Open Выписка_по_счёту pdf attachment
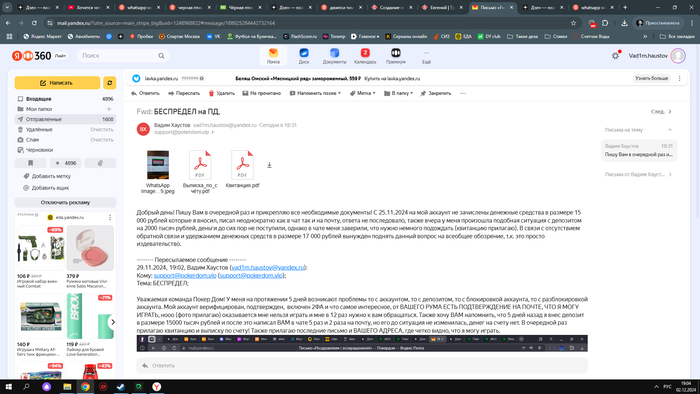 pos(200,172)
